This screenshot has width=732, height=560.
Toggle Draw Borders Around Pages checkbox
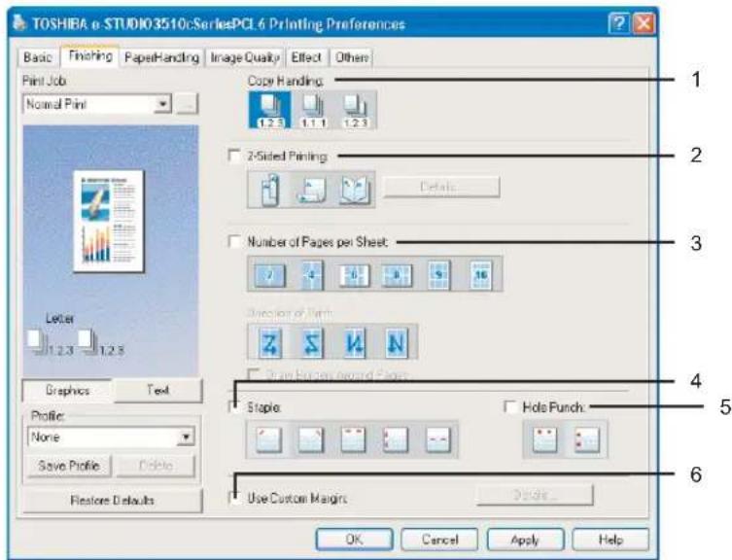coord(253,374)
